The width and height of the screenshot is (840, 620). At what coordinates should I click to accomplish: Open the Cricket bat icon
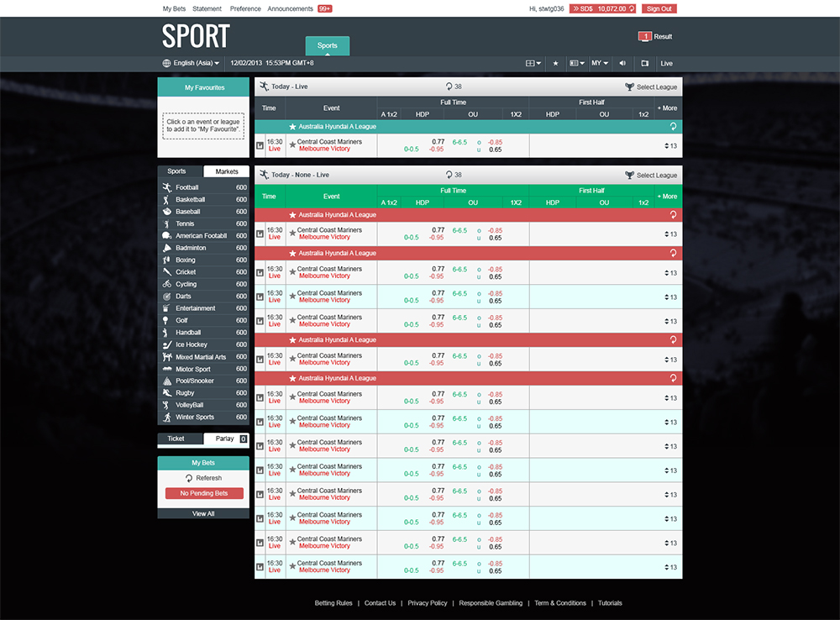coord(166,272)
